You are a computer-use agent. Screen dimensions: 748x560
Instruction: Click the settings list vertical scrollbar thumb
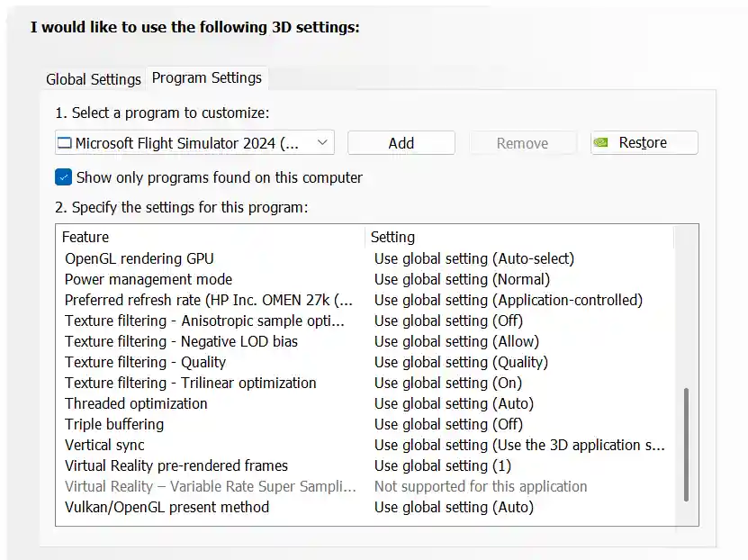pyautogui.click(x=686, y=445)
